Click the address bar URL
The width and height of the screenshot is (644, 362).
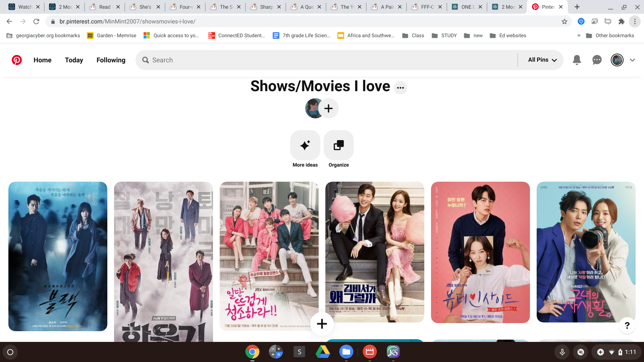(127, 21)
